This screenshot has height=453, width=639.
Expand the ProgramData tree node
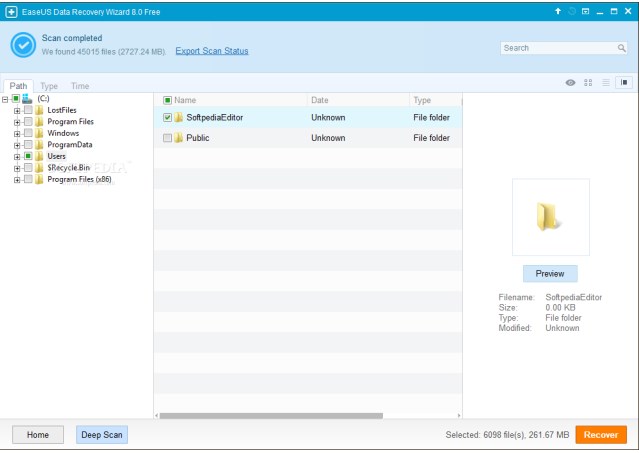[x=17, y=145]
